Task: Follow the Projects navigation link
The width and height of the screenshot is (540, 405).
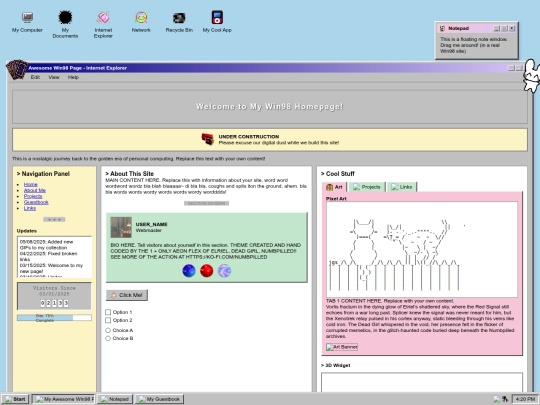Action: pos(33,196)
